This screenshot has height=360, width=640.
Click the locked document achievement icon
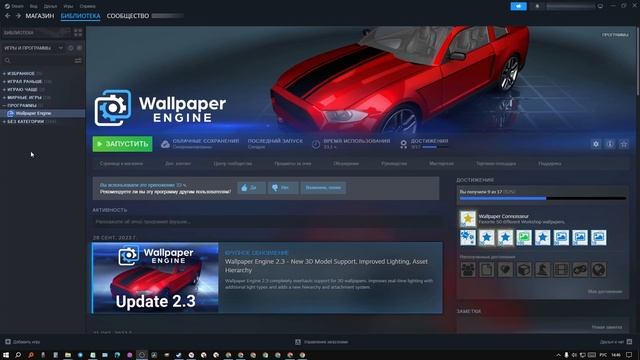coord(487,270)
